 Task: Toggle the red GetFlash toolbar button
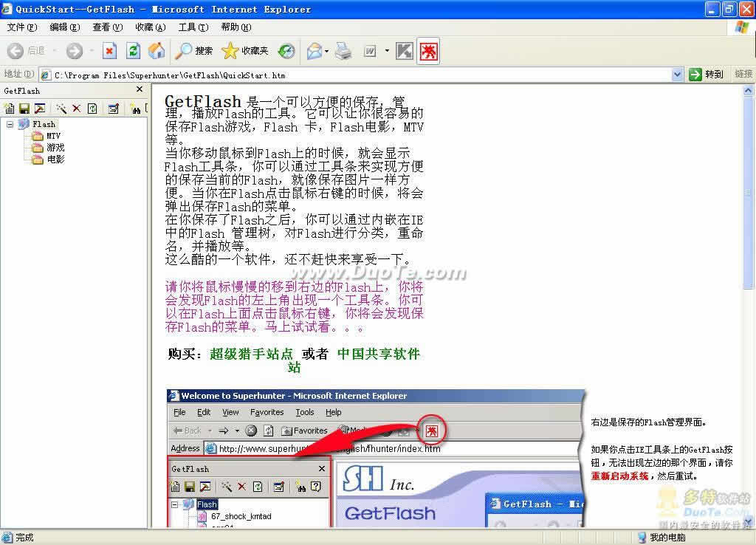428,51
